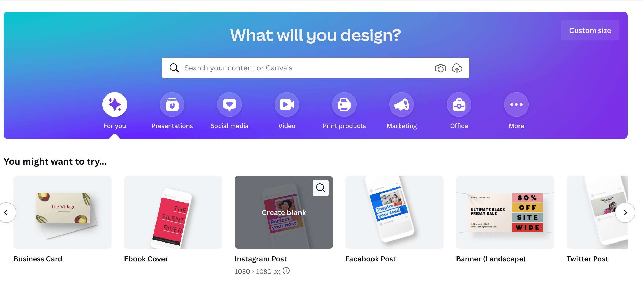Select the Facebook Post template thumbnail
This screenshot has width=644, height=294.
[x=394, y=212]
